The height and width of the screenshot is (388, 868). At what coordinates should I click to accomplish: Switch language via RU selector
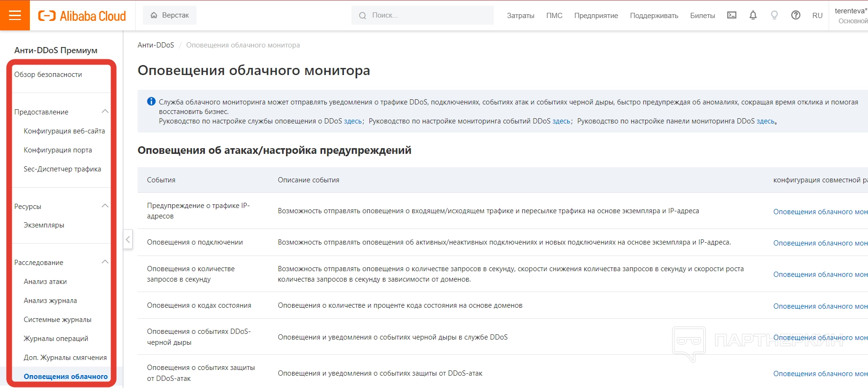[817, 16]
